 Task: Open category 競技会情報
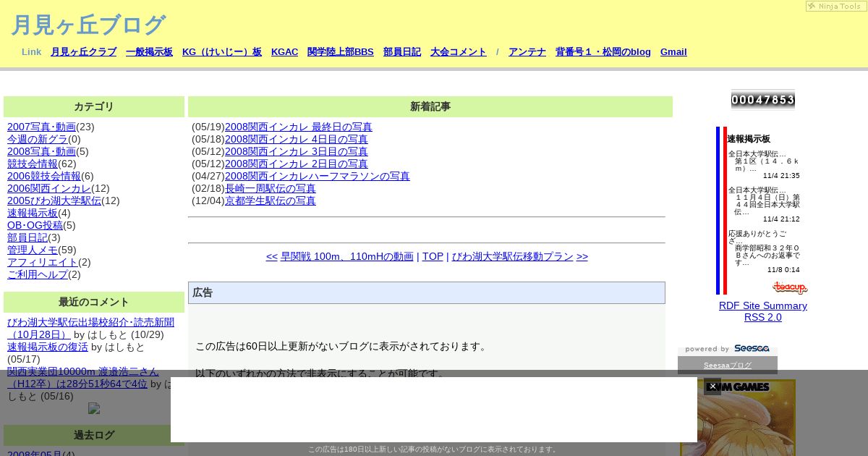point(33,164)
